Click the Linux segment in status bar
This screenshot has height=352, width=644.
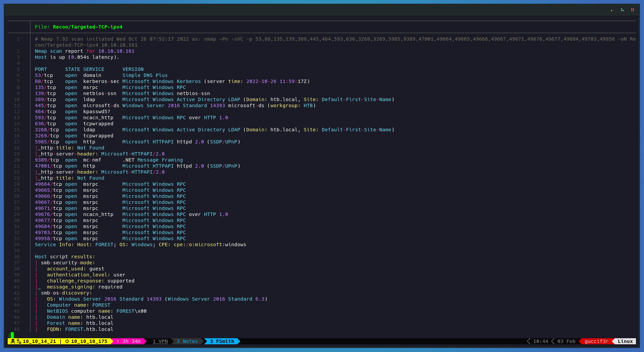[625, 341]
